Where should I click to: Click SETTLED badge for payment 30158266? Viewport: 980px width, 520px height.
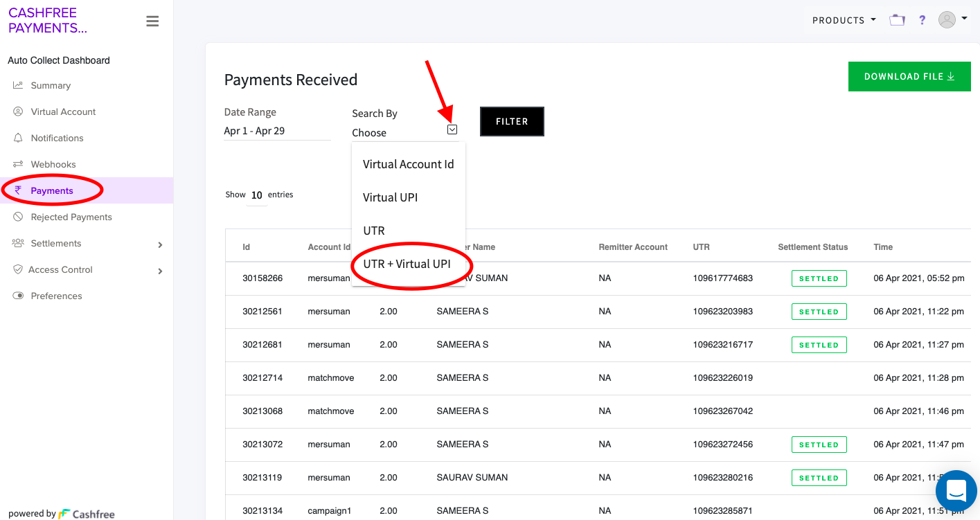(x=819, y=278)
